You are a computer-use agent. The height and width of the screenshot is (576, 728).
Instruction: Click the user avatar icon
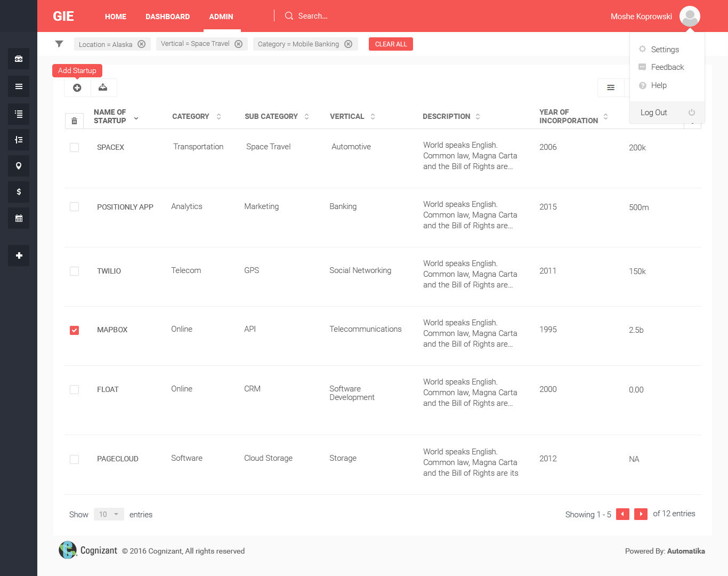pos(690,16)
